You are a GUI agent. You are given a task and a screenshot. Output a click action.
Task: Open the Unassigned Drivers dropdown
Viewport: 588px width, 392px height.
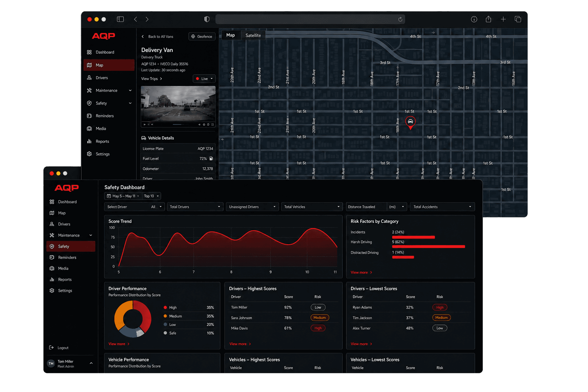pos(252,207)
